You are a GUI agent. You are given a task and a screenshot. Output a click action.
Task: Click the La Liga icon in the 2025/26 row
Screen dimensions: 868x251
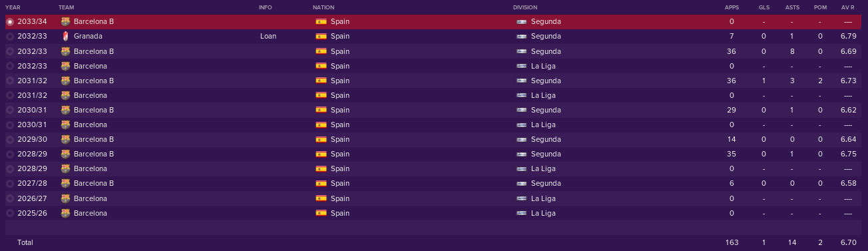(x=522, y=213)
